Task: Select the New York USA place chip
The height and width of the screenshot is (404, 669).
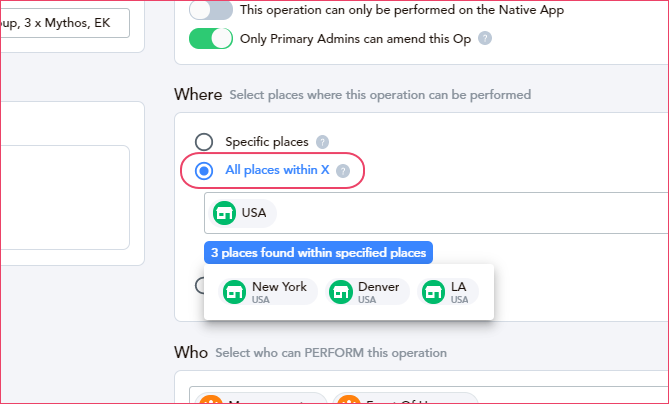Action: [x=268, y=292]
